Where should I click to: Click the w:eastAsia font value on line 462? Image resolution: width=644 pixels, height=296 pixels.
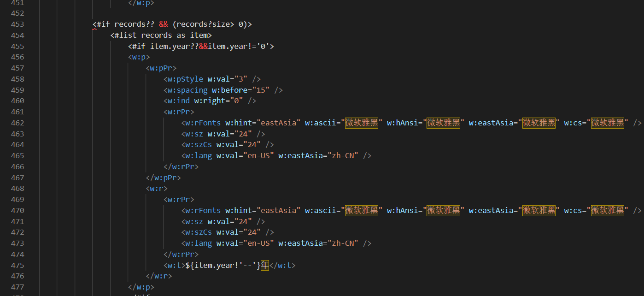pos(539,123)
